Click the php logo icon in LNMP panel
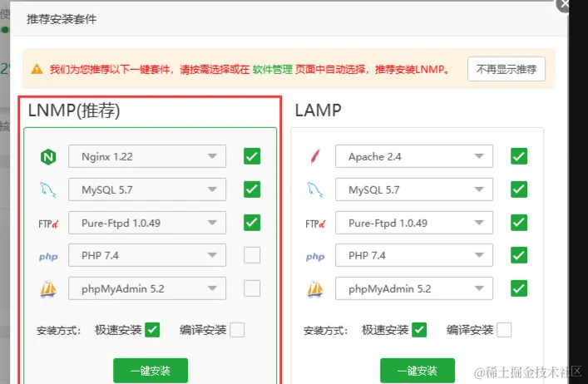 (x=48, y=257)
